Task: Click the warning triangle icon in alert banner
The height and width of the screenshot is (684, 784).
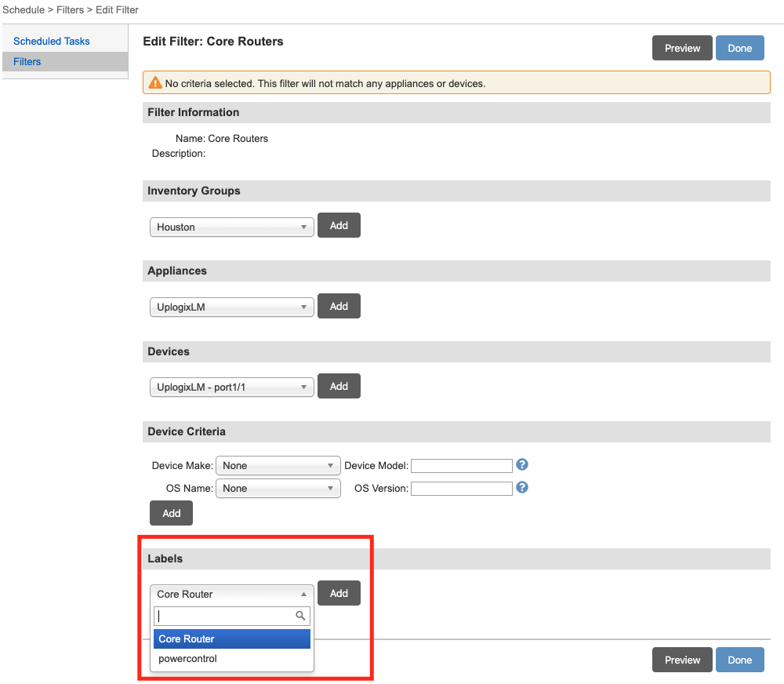Action: (x=155, y=83)
